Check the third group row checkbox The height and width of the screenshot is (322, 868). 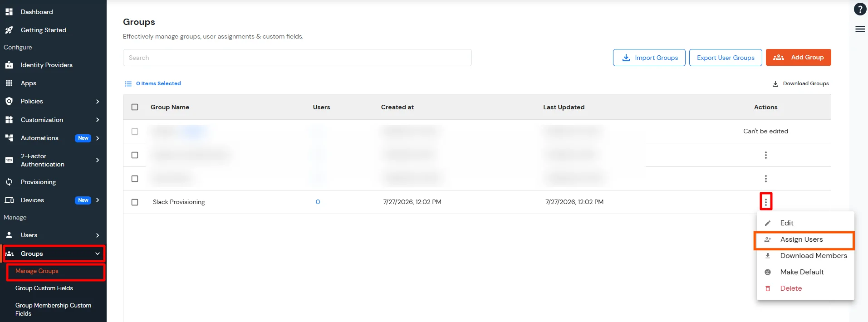pos(135,179)
